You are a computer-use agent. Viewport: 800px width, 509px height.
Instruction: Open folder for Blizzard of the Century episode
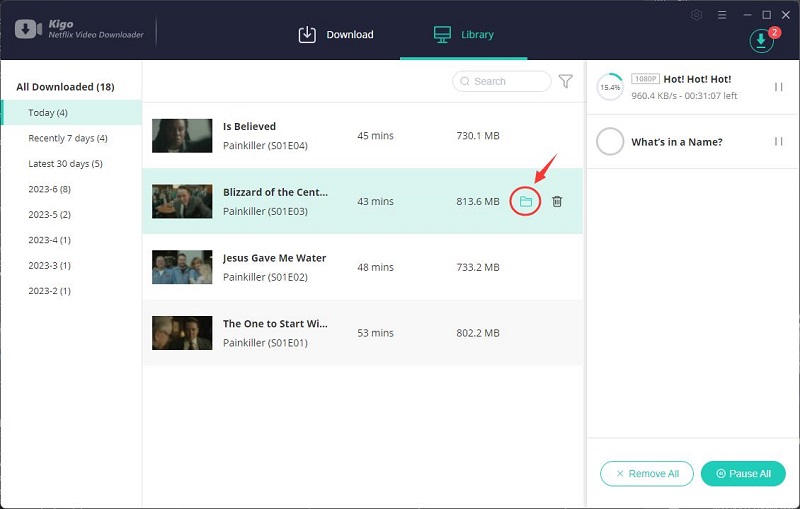pyautogui.click(x=526, y=201)
